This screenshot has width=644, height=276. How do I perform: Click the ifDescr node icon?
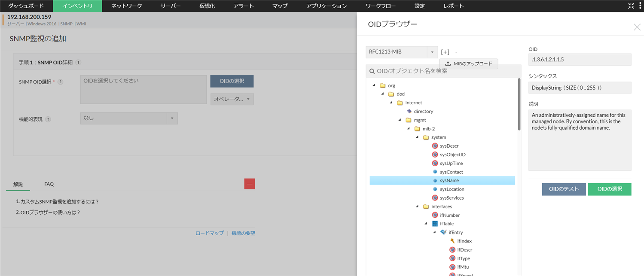452,250
